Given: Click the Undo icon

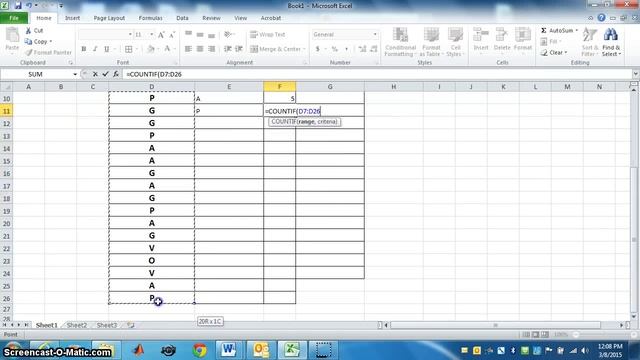Looking at the screenshot, I should pyautogui.click(x=29, y=6).
